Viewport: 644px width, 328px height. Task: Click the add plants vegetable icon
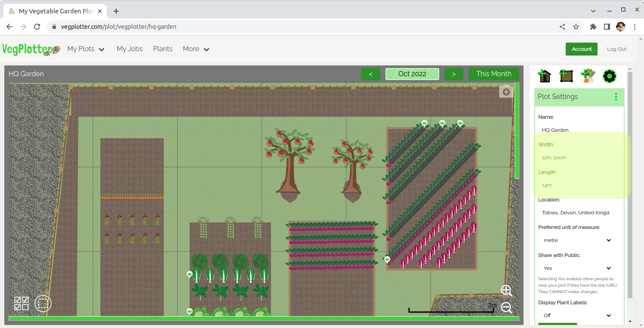pyautogui.click(x=588, y=76)
